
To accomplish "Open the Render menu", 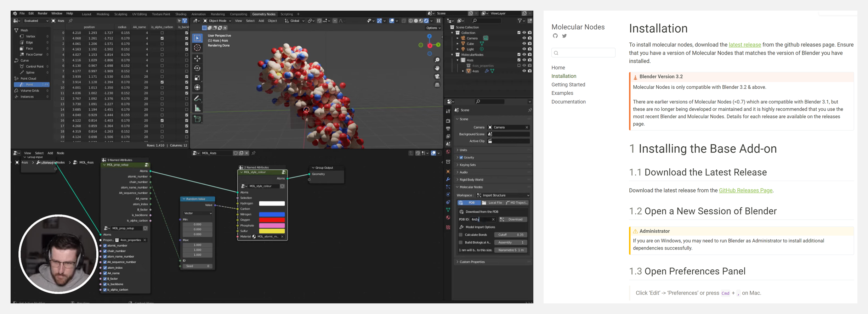I will click(x=42, y=13).
